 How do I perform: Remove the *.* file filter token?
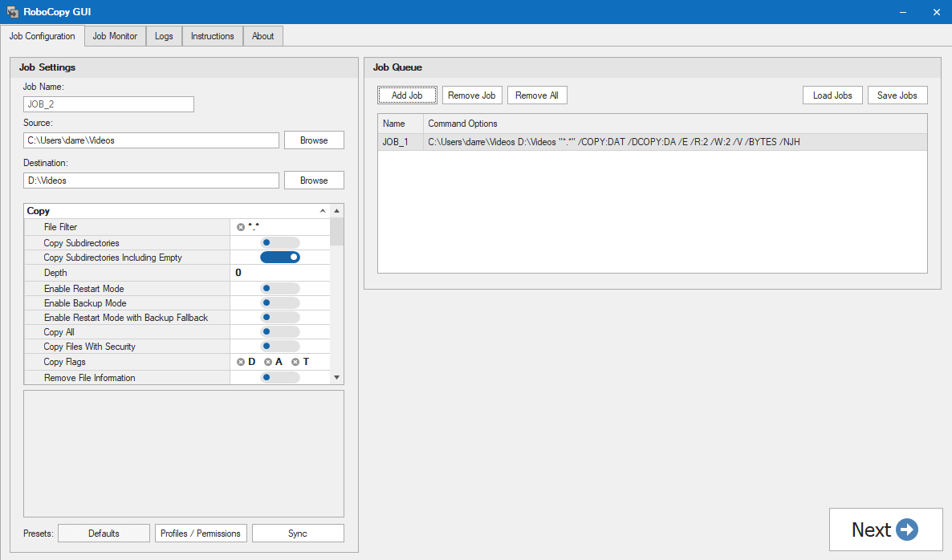(x=239, y=227)
